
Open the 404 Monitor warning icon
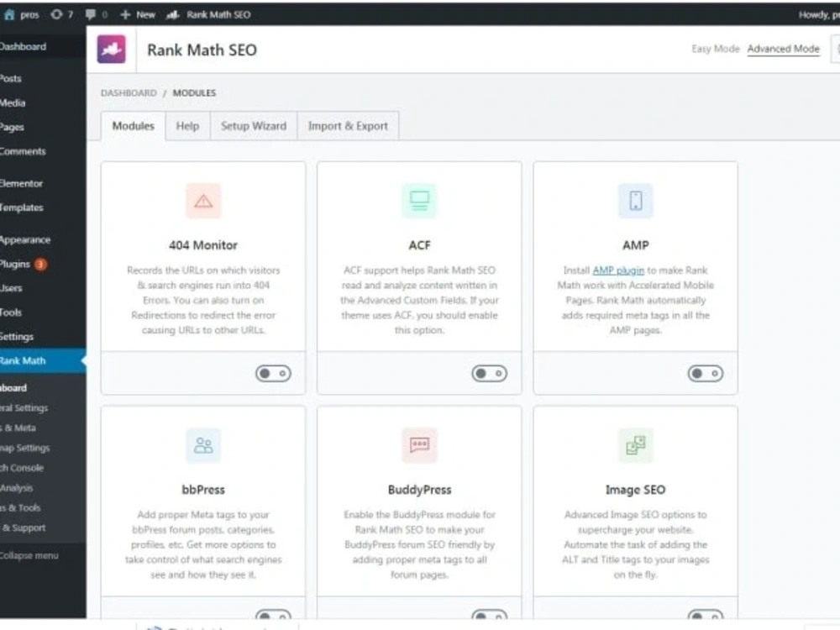point(202,201)
